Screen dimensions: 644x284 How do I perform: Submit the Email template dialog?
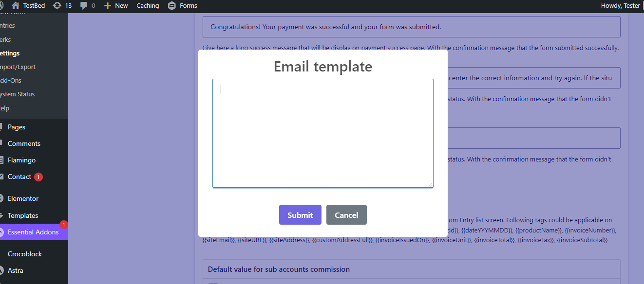click(x=300, y=215)
